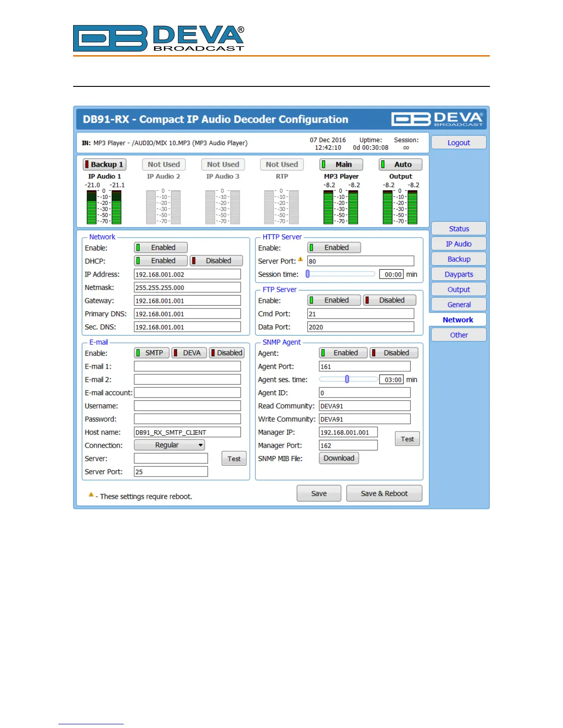Click the Sec. DNS field
563x728 pixels.
point(187,327)
